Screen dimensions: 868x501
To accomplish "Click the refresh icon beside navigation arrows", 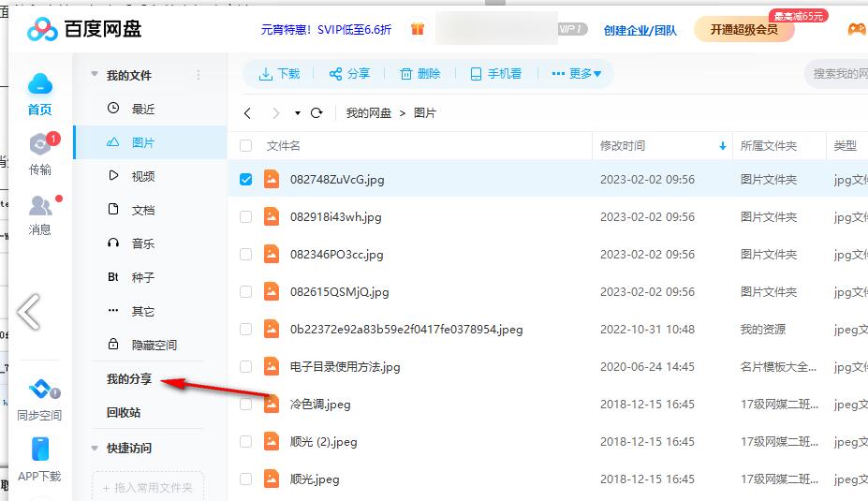I will pyautogui.click(x=316, y=113).
